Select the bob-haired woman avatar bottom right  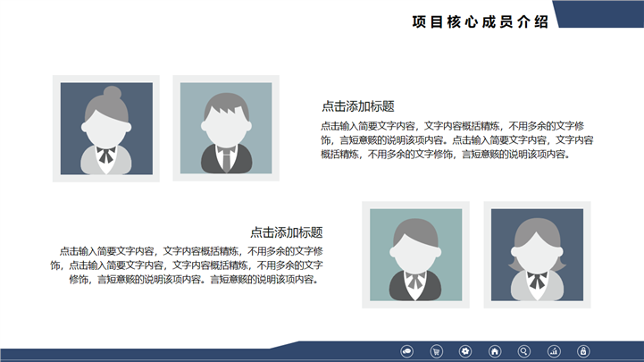(x=537, y=255)
